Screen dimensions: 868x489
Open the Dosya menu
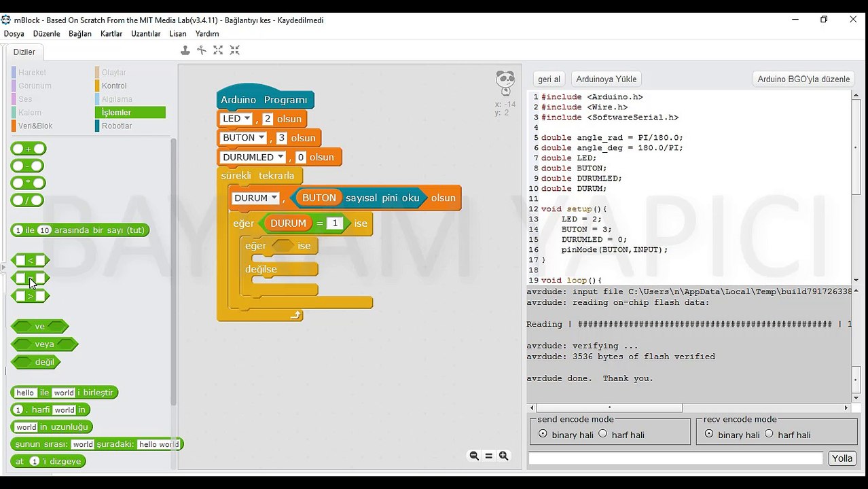click(x=14, y=33)
